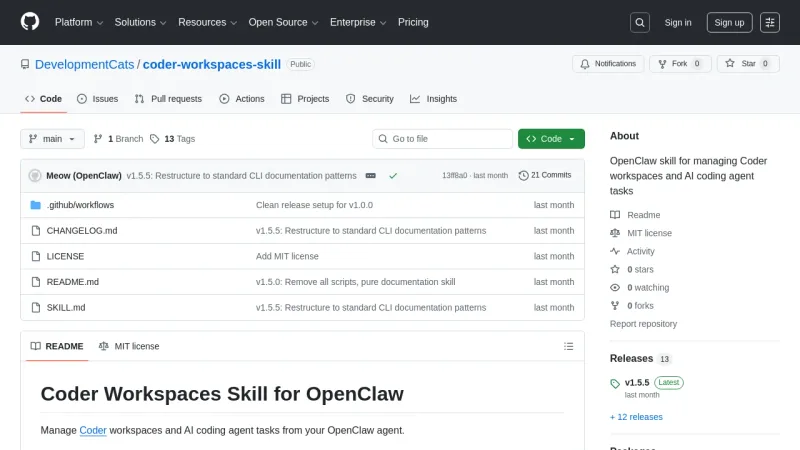This screenshot has height=450, width=800.
Task: Open the commit hash 13ff8a0
Action: [x=454, y=176]
